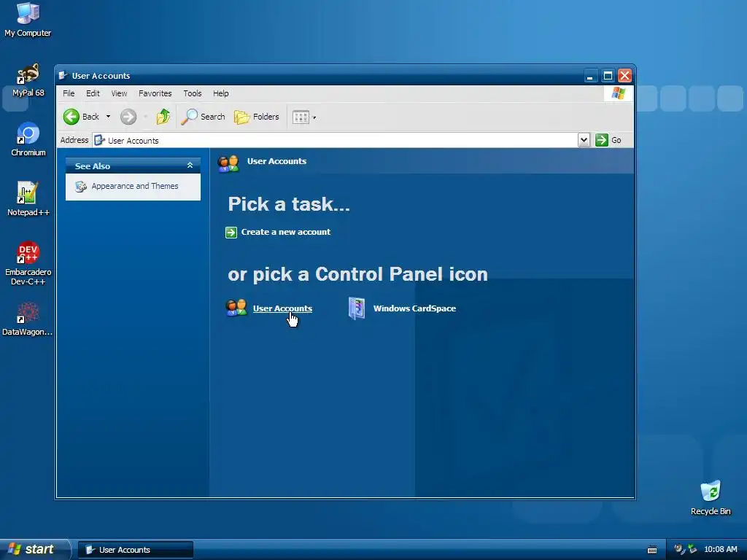Viewport: 747px width, 560px height.
Task: Open the Recycle Bin
Action: tap(711, 497)
